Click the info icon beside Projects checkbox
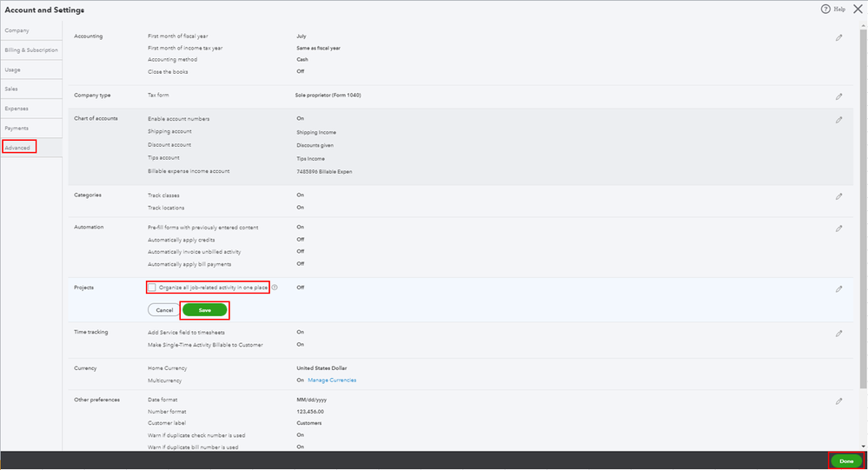Image resolution: width=868 pixels, height=470 pixels. 275,288
